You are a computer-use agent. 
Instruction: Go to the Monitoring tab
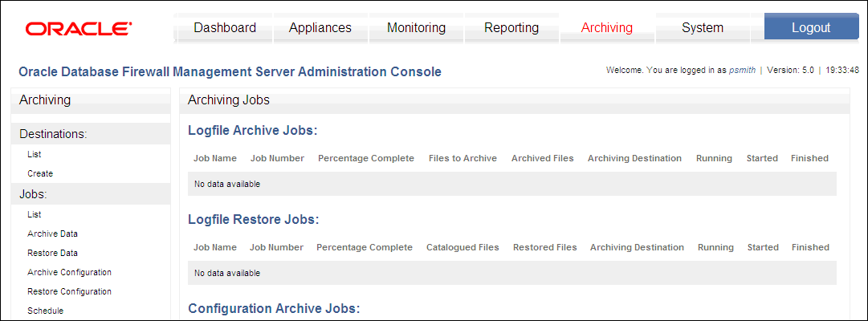[x=416, y=27]
